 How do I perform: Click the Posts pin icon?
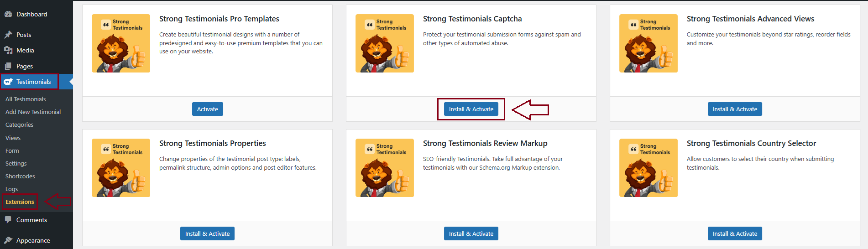click(8, 35)
